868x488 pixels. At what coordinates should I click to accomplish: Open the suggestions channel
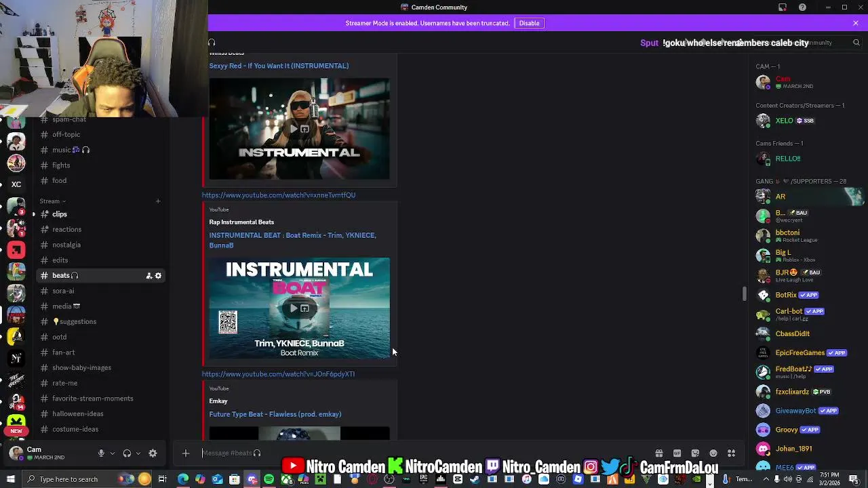[x=102, y=321]
